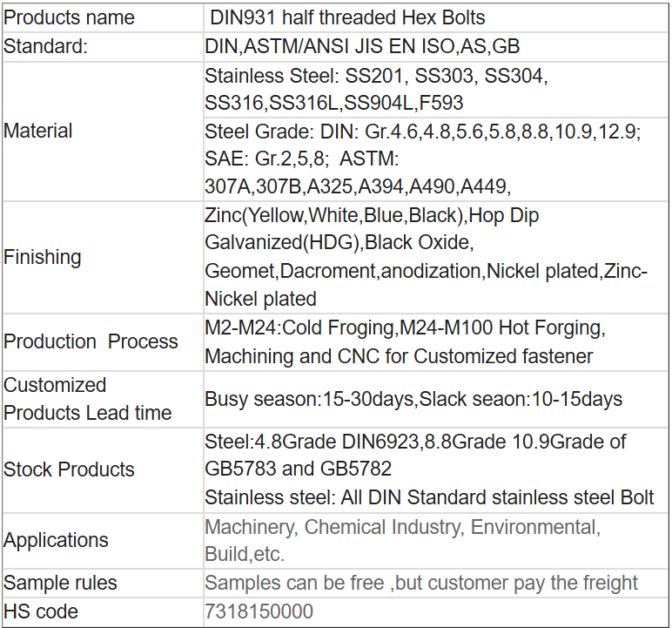Click the "Applications" row label
The height and width of the screenshot is (628, 672).
(x=57, y=540)
